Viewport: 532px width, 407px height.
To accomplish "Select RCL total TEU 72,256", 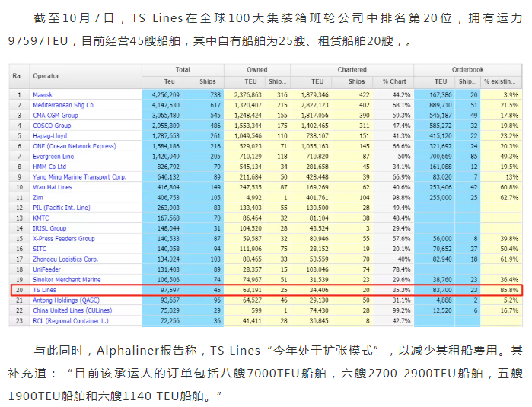I will tap(163, 321).
